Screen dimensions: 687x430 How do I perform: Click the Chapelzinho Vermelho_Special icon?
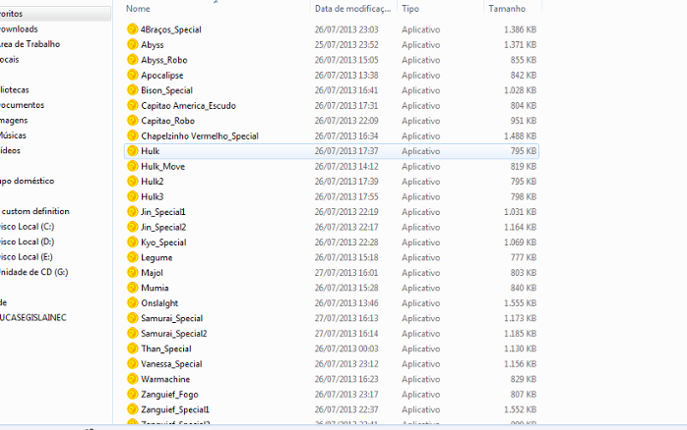(x=132, y=136)
